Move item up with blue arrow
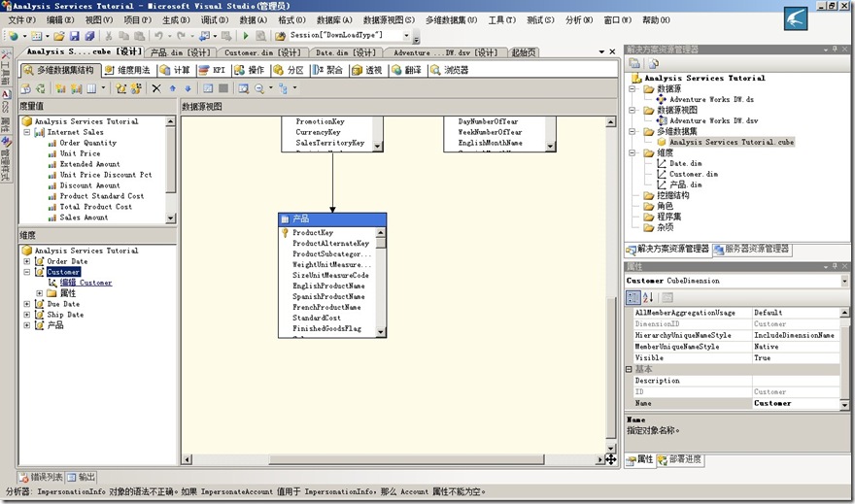855x504 pixels. click(173, 88)
